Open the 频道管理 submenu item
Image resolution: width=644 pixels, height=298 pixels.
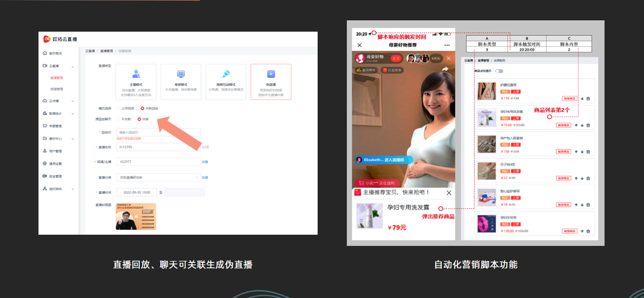57,89
